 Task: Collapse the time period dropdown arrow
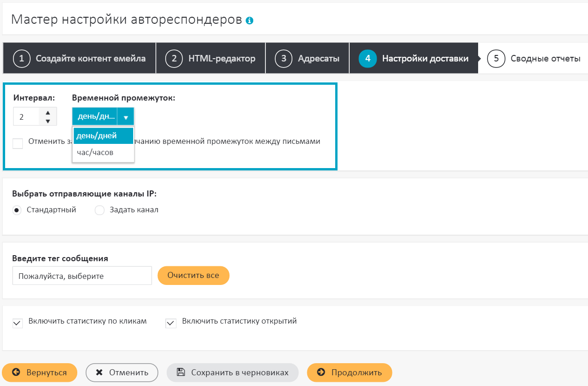(126, 117)
